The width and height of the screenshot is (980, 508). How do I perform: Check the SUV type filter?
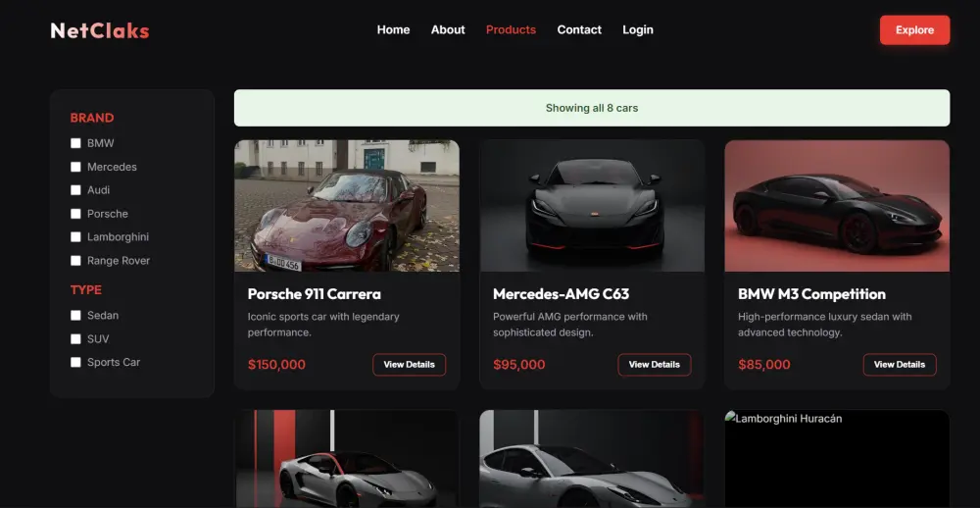[x=75, y=339]
